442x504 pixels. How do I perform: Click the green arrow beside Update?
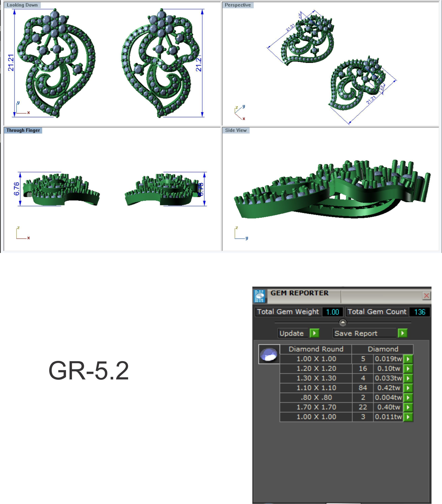pos(314,333)
